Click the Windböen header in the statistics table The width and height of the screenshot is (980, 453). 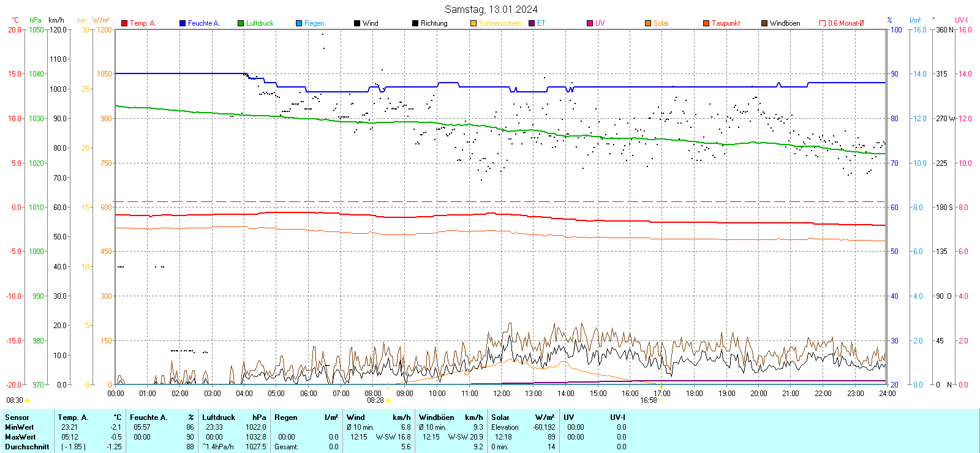click(x=436, y=417)
